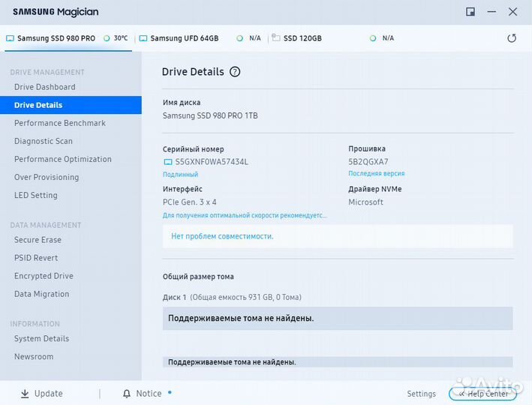The height and width of the screenshot is (405, 532).
Task: Open Drive Dashboard in sidebar
Action: [x=45, y=87]
